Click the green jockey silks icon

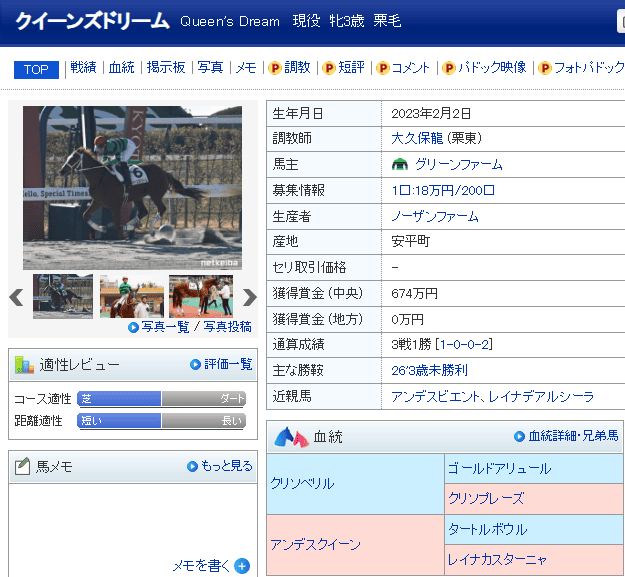point(400,165)
